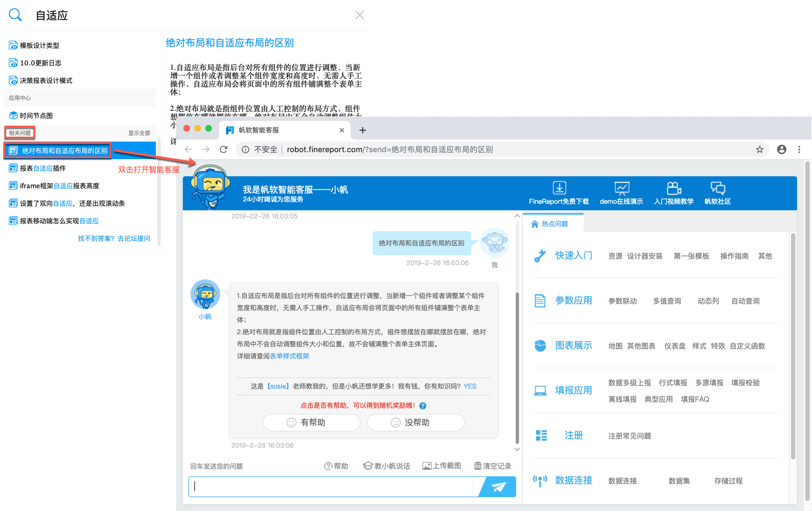Click the 数据连接 category heading
The width and height of the screenshot is (812, 511).
573,481
